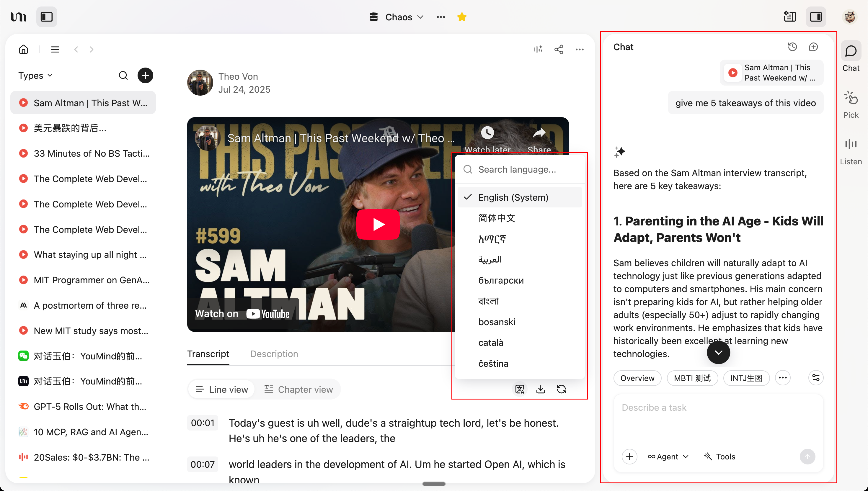This screenshot has width=868, height=491.
Task: Select 简体中文 from the language list
Action: [x=497, y=218]
